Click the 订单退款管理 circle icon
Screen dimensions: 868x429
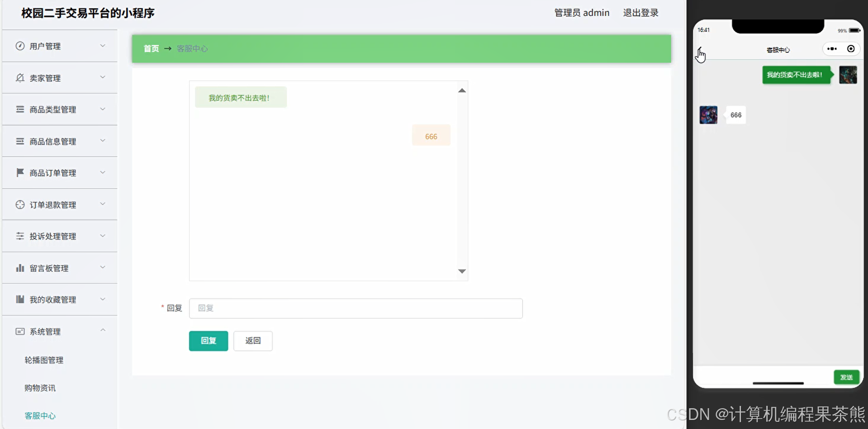coord(20,205)
